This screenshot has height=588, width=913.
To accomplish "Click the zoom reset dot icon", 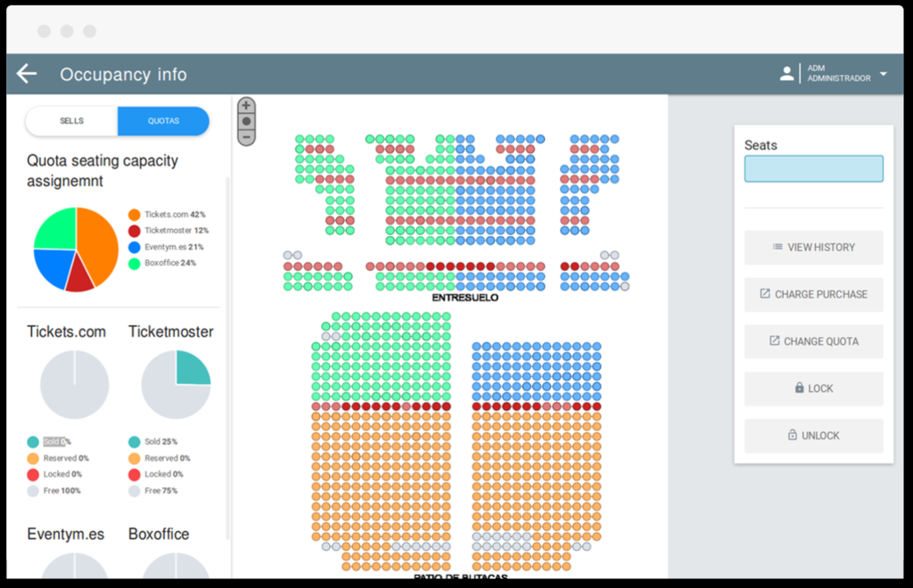I will tap(246, 121).
